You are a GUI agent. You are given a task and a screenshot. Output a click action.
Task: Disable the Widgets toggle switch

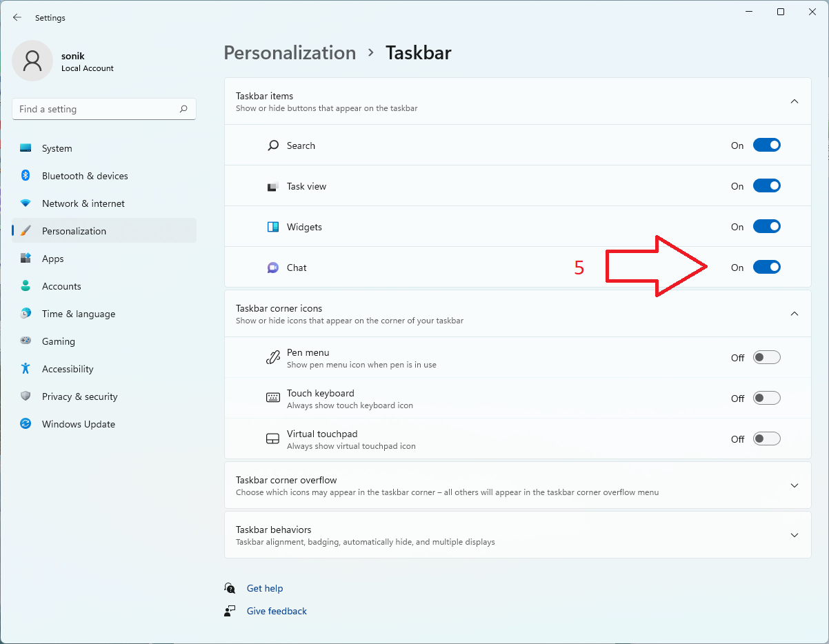point(766,227)
